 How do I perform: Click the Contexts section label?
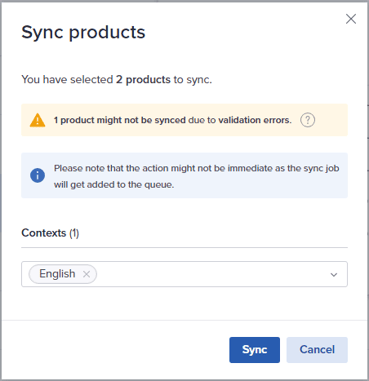[44, 233]
